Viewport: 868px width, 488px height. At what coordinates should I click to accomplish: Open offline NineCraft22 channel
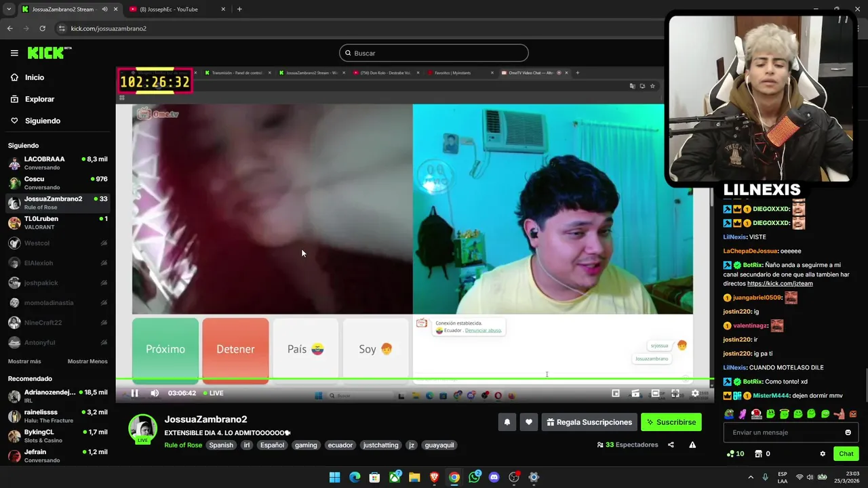point(58,323)
